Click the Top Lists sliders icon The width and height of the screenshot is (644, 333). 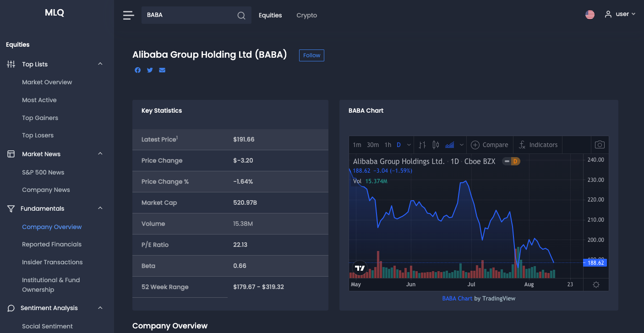(x=11, y=64)
